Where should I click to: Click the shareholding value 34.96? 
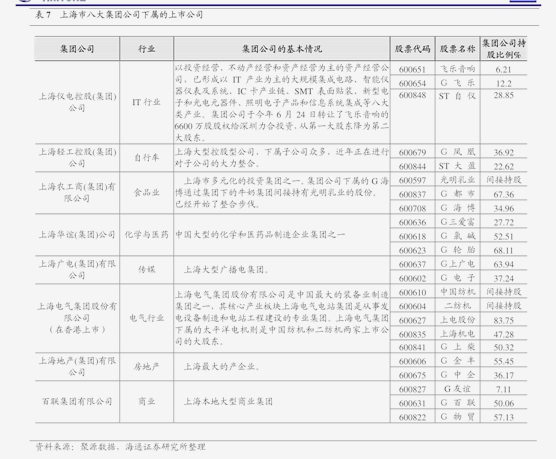pos(504,208)
